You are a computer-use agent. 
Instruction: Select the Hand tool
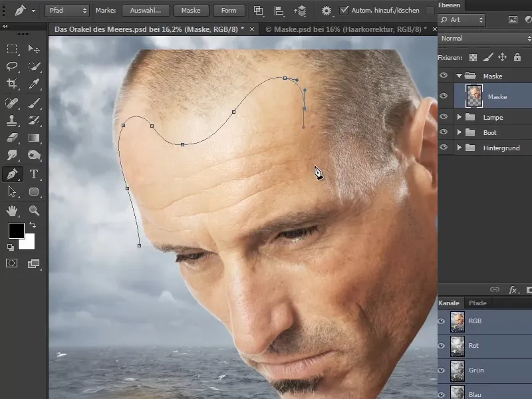[x=12, y=211]
